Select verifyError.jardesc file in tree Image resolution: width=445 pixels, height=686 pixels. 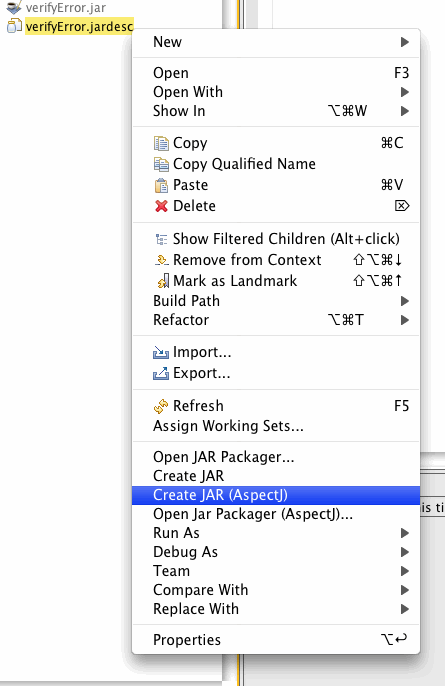79,27
